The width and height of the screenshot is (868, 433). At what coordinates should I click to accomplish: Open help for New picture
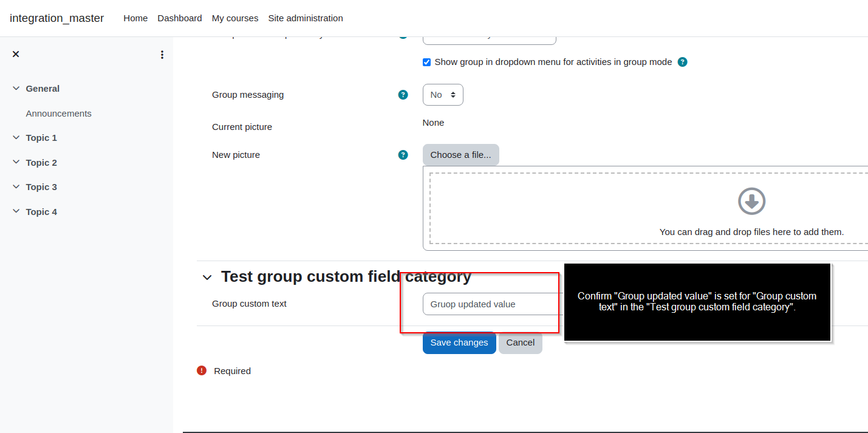(x=403, y=155)
